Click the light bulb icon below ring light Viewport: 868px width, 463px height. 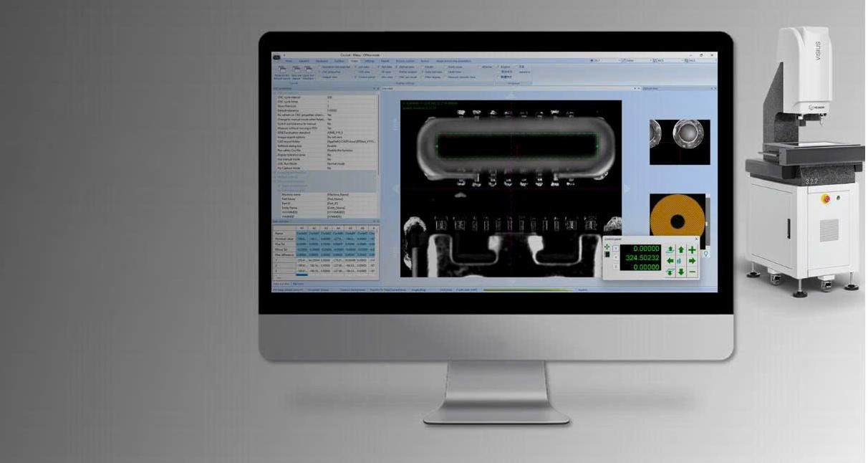(707, 254)
